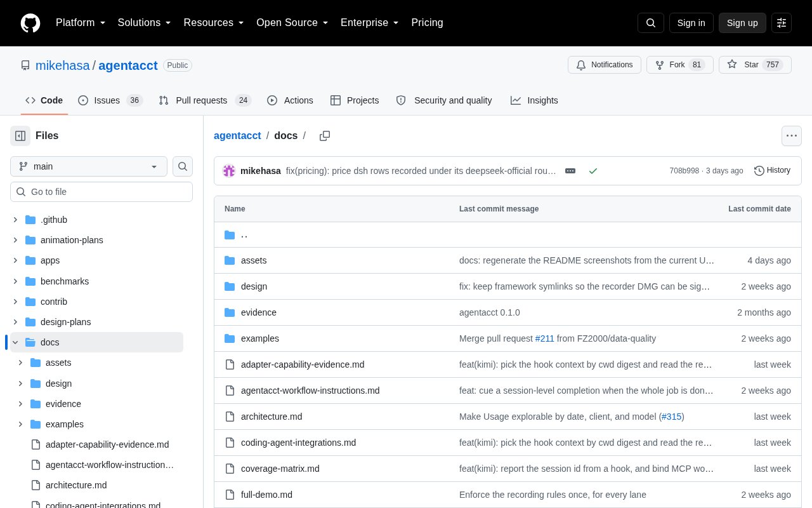Switch to the Issues tab
Image resolution: width=812 pixels, height=508 pixels.
click(110, 100)
